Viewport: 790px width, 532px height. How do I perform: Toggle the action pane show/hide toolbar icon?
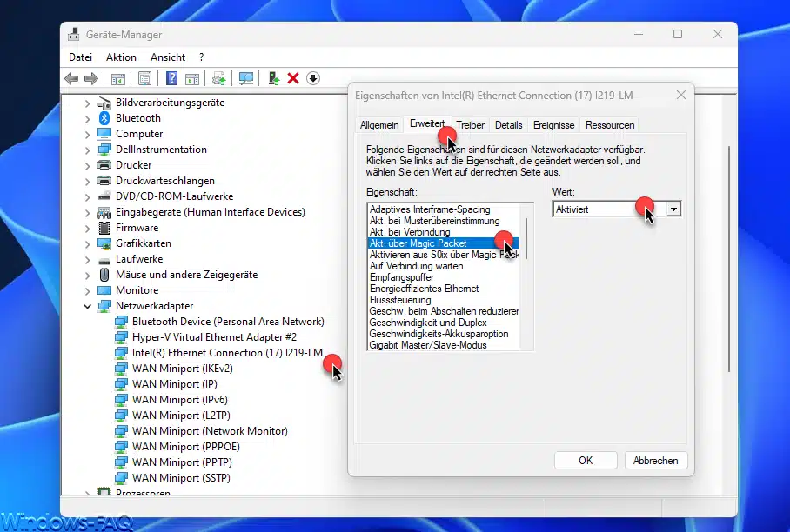click(x=192, y=78)
